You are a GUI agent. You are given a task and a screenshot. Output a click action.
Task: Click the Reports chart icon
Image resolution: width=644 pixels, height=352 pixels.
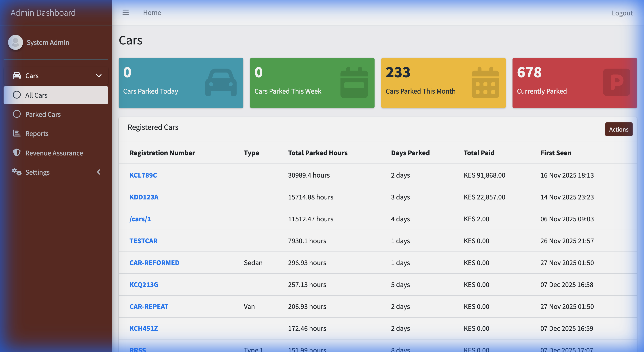pyautogui.click(x=17, y=133)
